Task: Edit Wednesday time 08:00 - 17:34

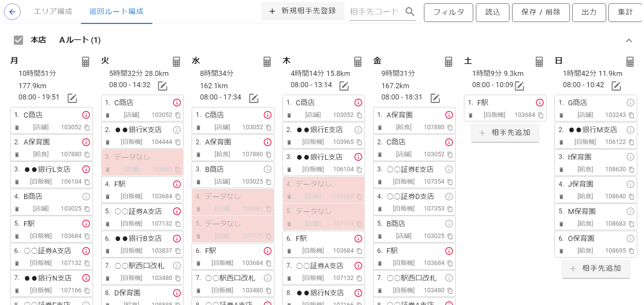Action: tap(254, 98)
